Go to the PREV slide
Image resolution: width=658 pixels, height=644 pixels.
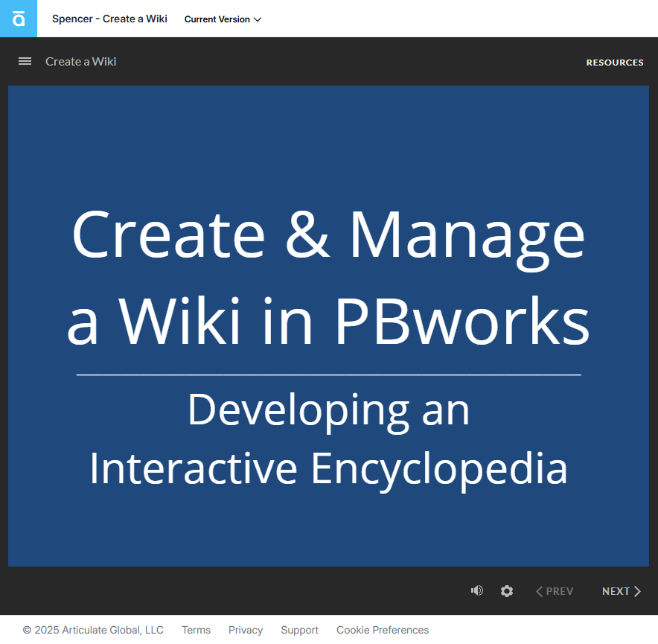coord(555,591)
